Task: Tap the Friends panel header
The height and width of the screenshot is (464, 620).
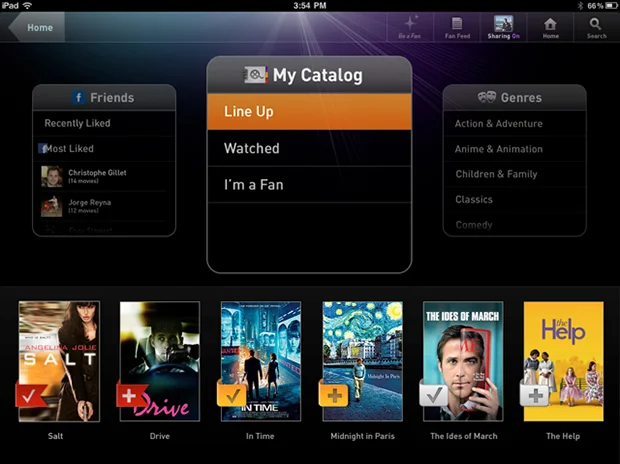Action: (x=104, y=97)
